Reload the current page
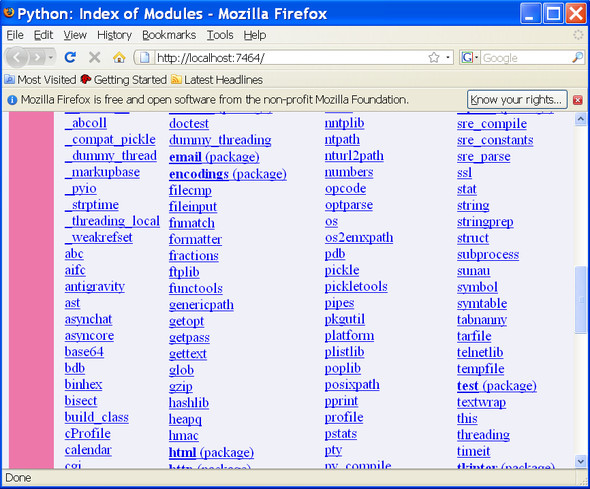 point(70,58)
